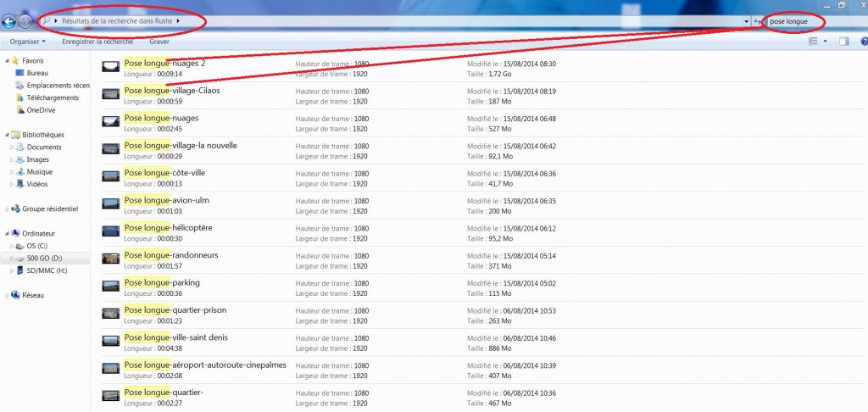Click thumbnail of Pose longue-avion-ulm
This screenshot has width=868, height=412.
(111, 203)
